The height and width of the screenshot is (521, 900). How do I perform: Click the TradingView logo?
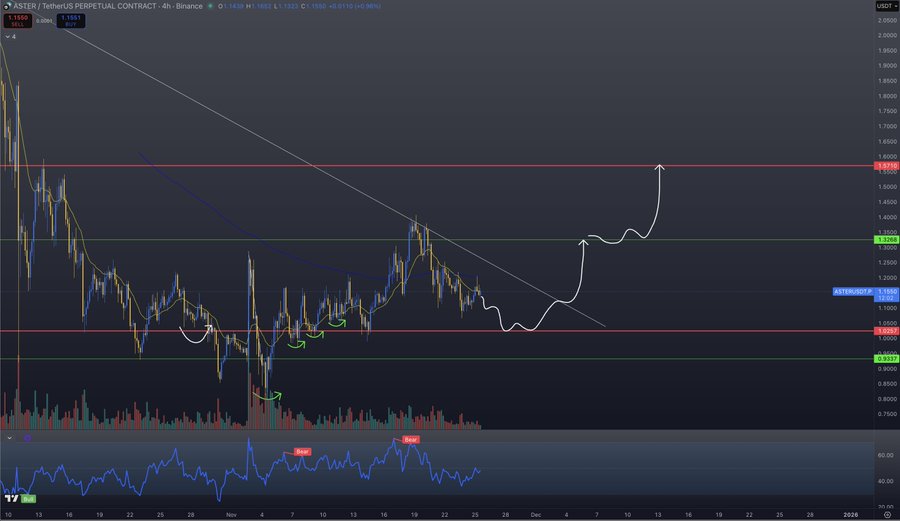point(11,499)
